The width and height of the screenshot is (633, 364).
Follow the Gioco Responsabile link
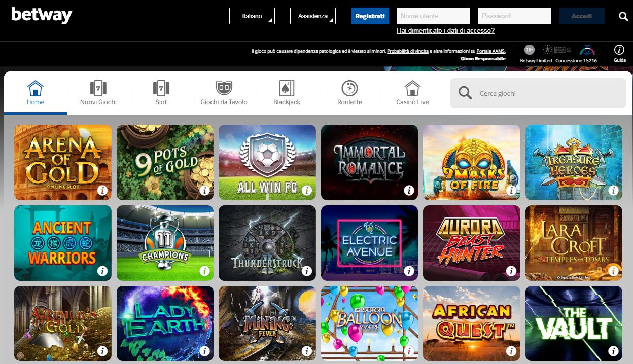(482, 58)
